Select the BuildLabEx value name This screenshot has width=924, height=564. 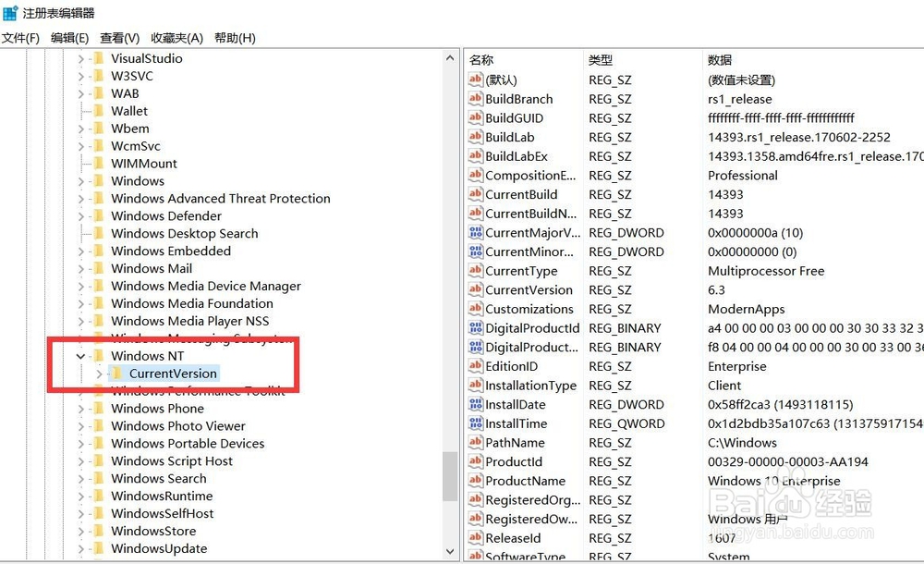click(517, 156)
